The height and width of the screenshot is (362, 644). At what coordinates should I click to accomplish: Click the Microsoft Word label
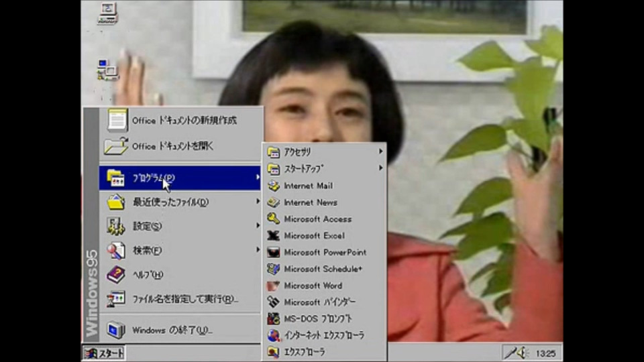coord(313,286)
